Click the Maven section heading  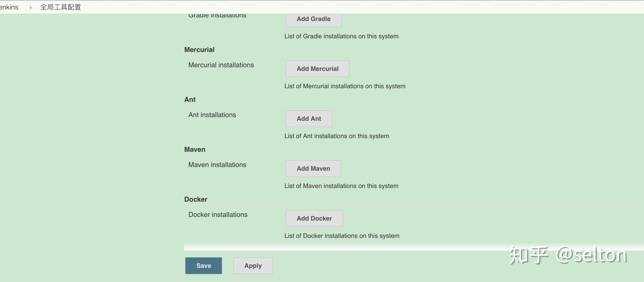[x=195, y=149]
